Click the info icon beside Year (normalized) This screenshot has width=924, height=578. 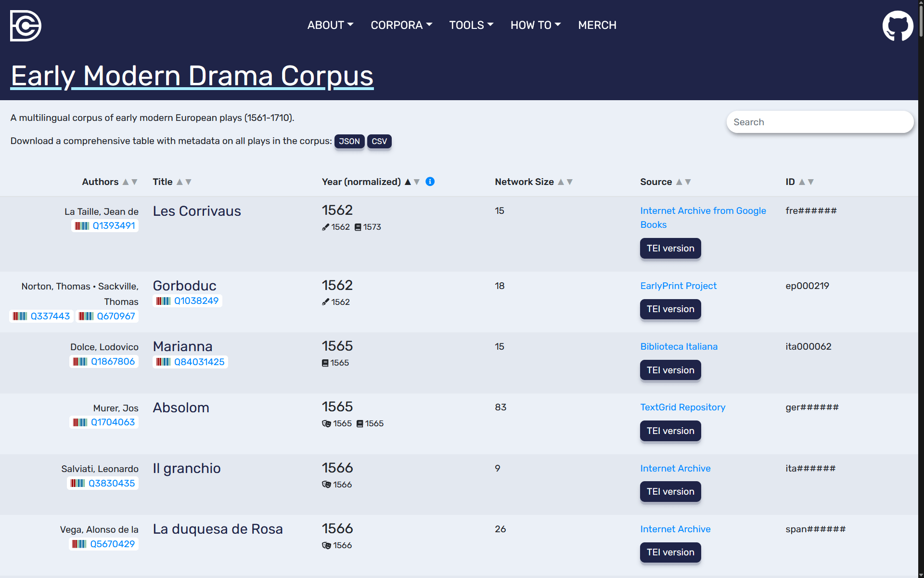[x=430, y=182]
